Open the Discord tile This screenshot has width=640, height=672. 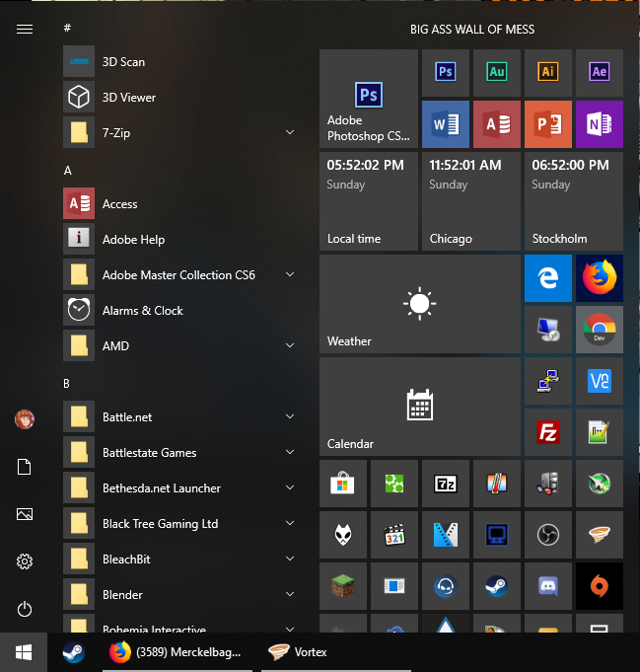click(x=548, y=586)
